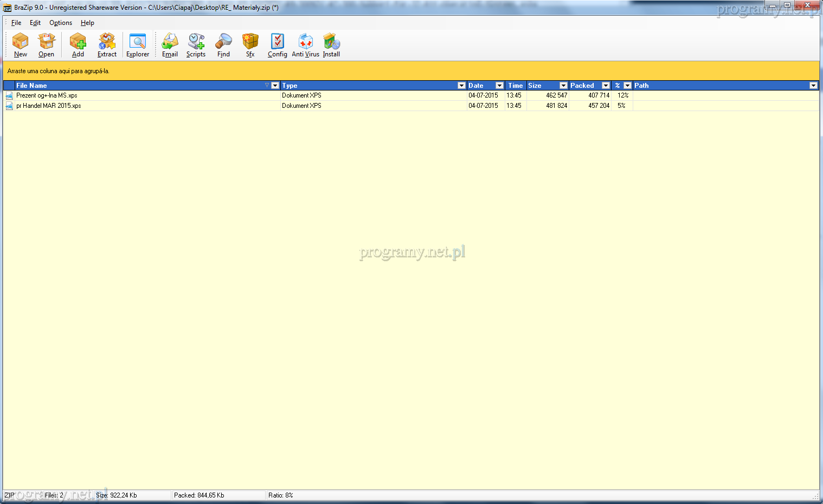The width and height of the screenshot is (823, 504).
Task: Run the Anti Virus scan icon
Action: click(305, 45)
